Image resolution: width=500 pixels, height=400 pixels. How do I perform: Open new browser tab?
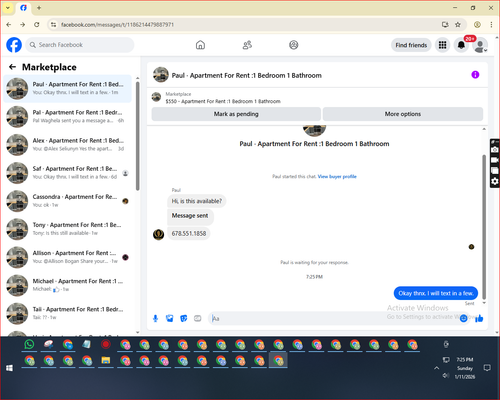coord(39,8)
